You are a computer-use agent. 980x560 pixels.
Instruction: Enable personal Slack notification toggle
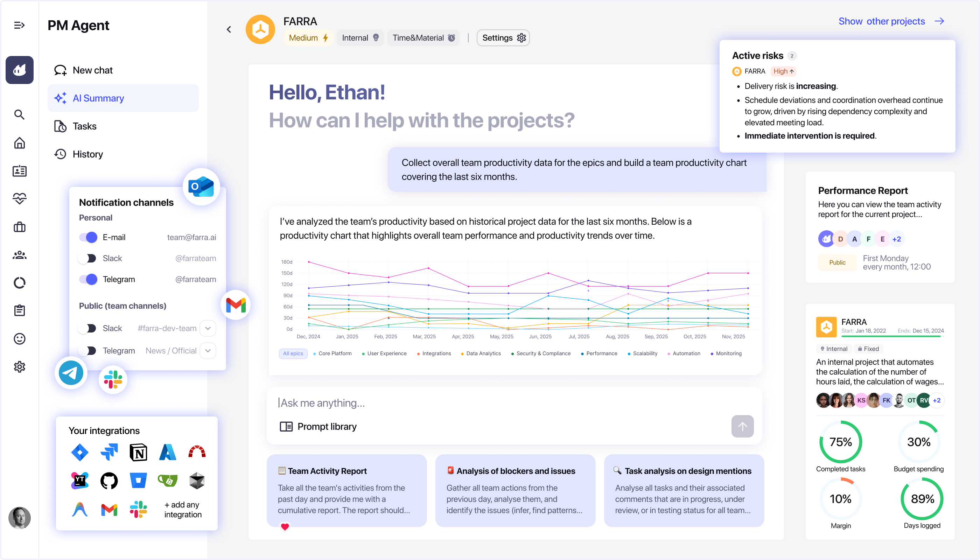coord(88,258)
